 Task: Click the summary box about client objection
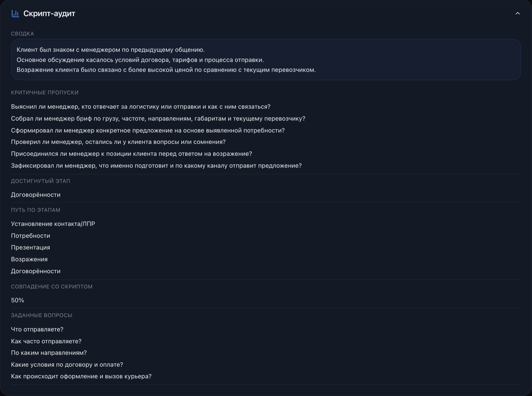pyautogui.click(x=266, y=60)
